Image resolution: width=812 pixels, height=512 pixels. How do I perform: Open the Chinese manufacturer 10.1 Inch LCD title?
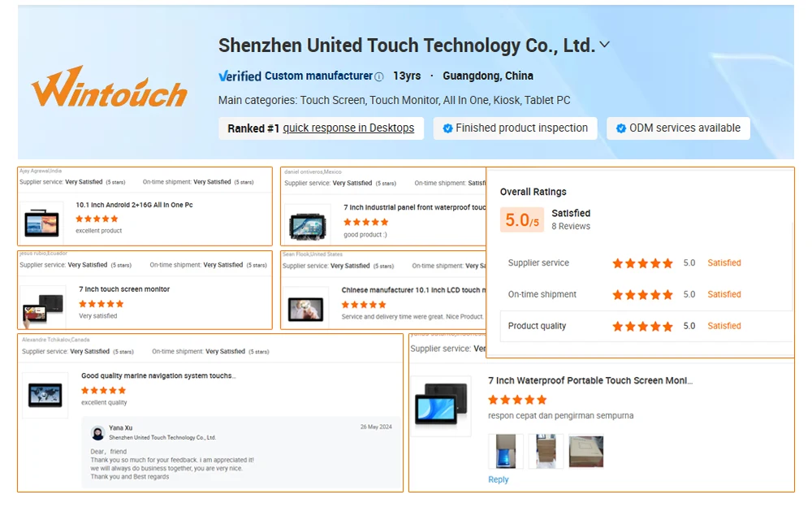pos(413,290)
